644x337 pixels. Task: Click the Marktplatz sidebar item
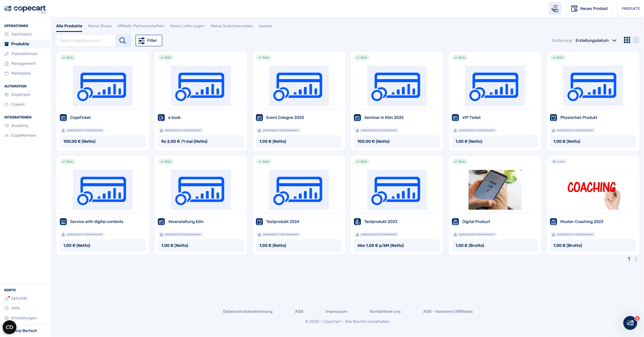(x=21, y=73)
